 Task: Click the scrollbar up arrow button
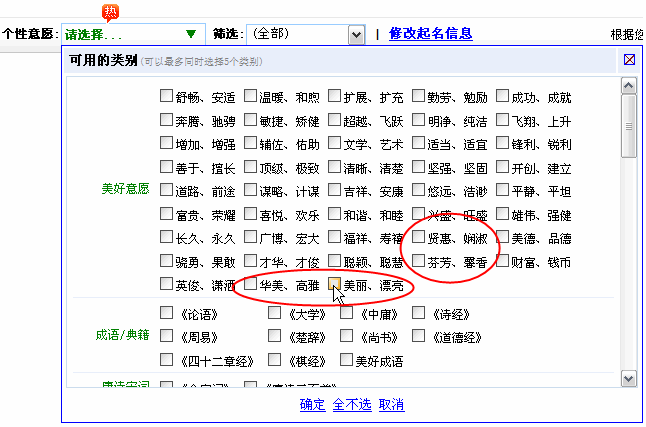(628, 85)
